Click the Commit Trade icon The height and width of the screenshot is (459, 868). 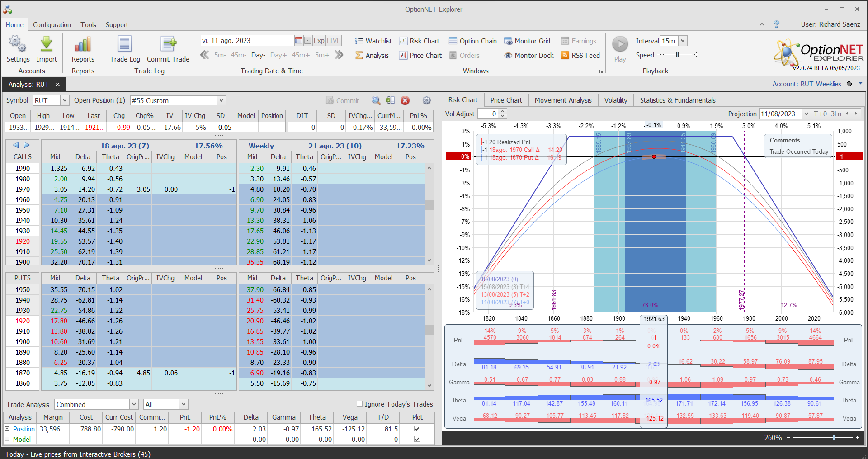coord(168,45)
